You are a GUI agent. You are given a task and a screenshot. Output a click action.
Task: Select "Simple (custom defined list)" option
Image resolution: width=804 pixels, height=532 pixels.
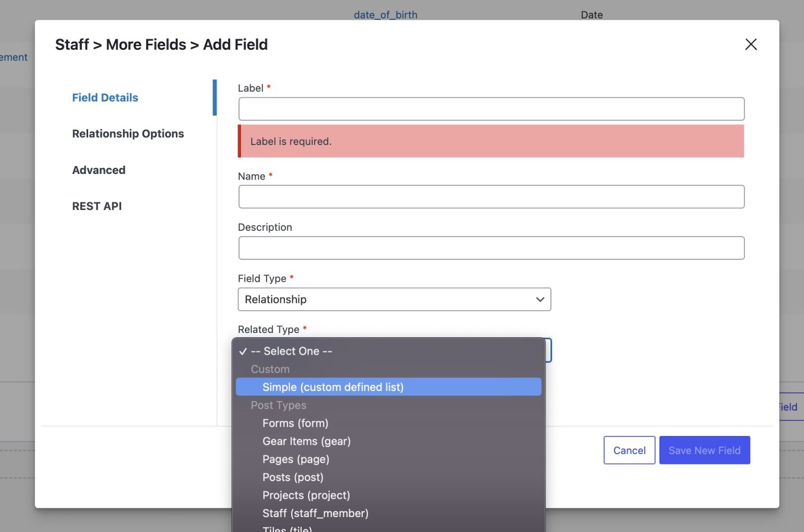(333, 387)
